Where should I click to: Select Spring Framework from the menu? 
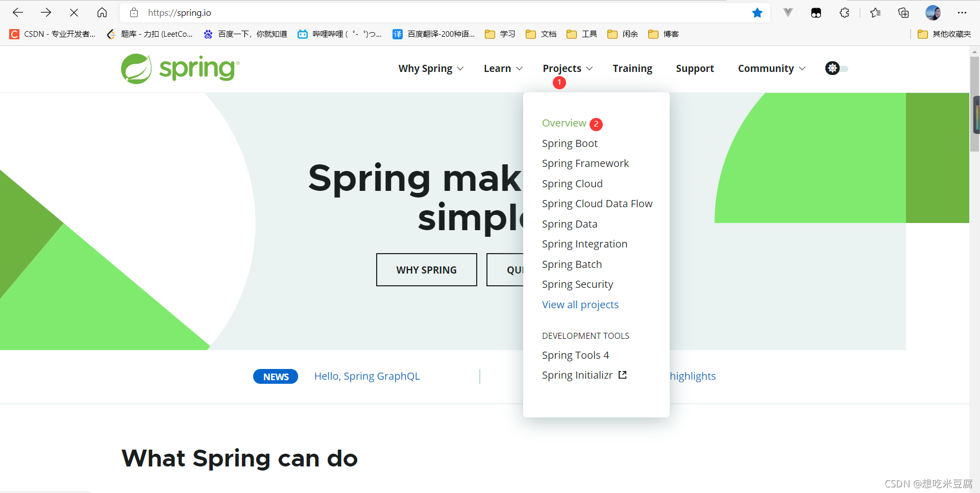click(x=585, y=163)
